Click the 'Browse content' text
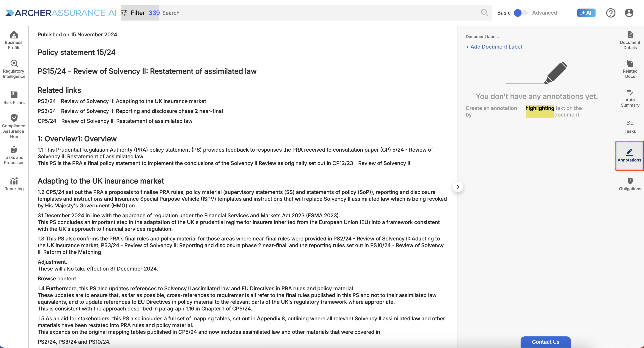644x348 pixels. click(x=57, y=278)
